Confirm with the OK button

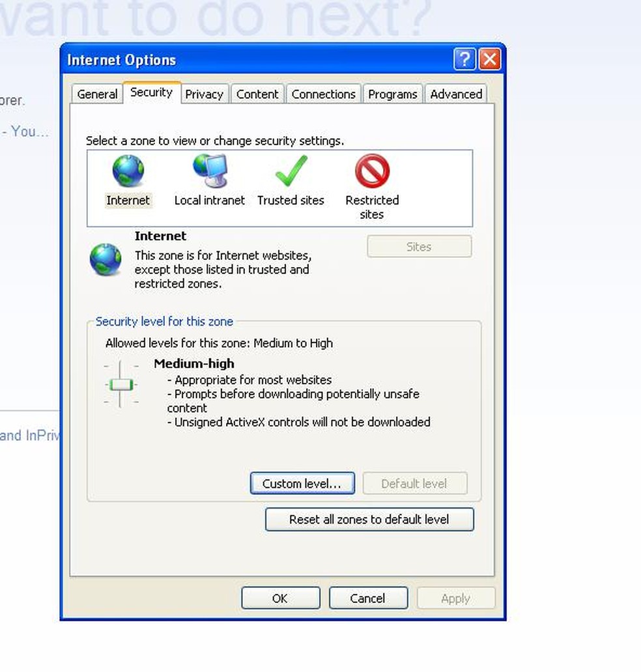click(280, 598)
